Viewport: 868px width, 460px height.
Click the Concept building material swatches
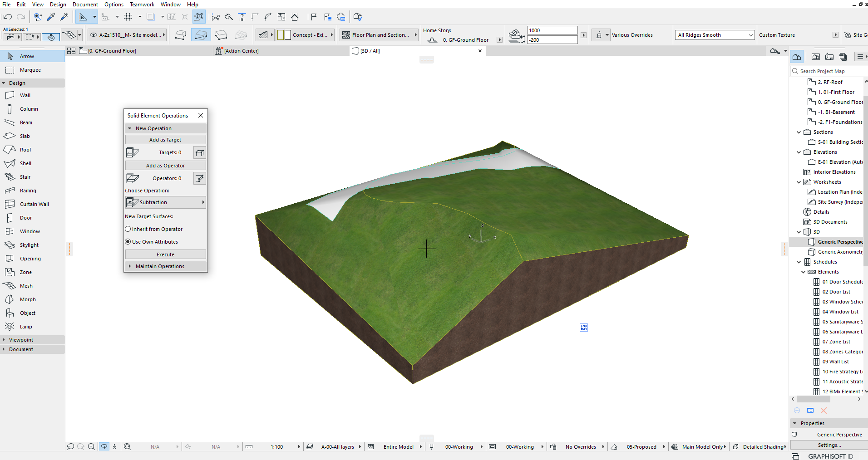(x=284, y=35)
